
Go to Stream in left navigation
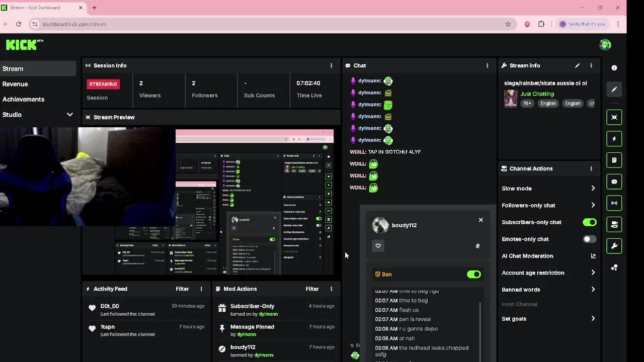click(38, 69)
